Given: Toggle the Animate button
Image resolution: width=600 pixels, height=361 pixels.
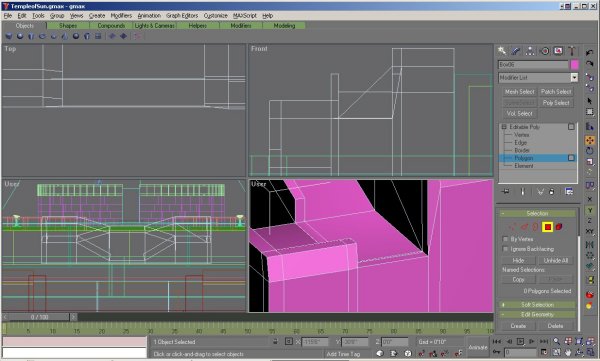Looking at the screenshot, I should click(x=478, y=347).
